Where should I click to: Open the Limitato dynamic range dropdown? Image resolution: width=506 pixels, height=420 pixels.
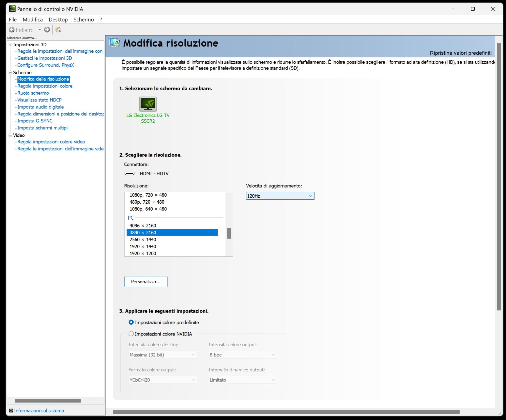click(x=243, y=380)
